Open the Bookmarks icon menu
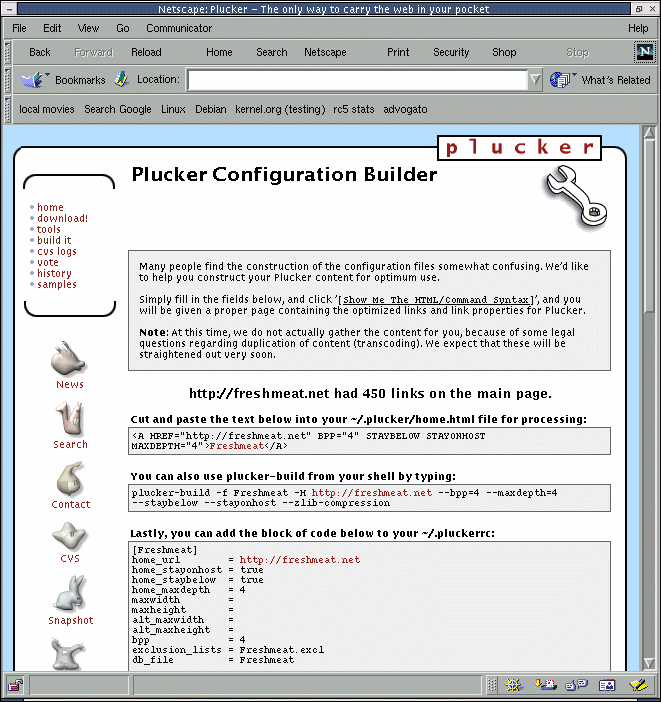661x702 pixels. tap(34, 80)
